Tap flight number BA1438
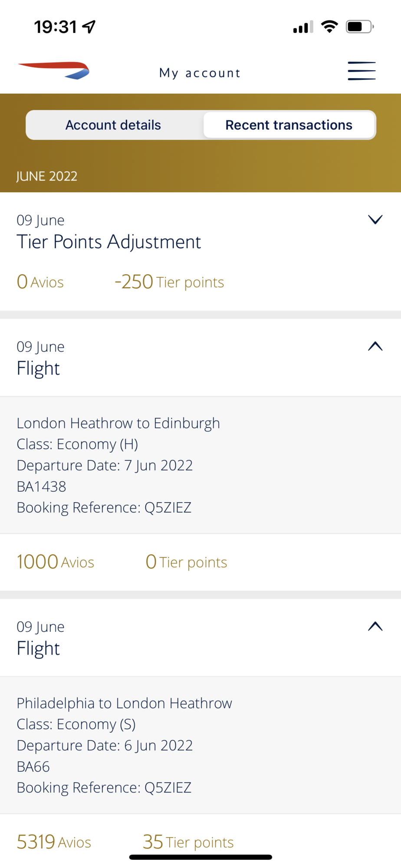This screenshot has height=868, width=401. coord(41,487)
